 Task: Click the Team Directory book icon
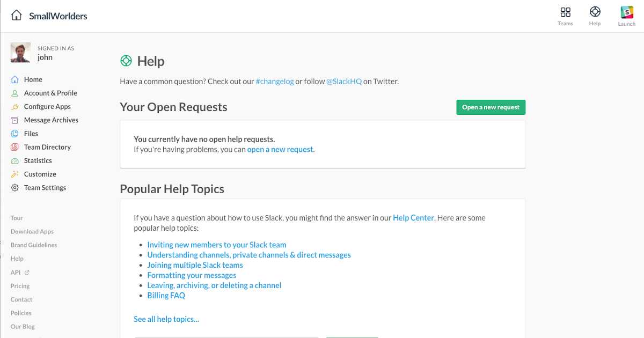[15, 147]
